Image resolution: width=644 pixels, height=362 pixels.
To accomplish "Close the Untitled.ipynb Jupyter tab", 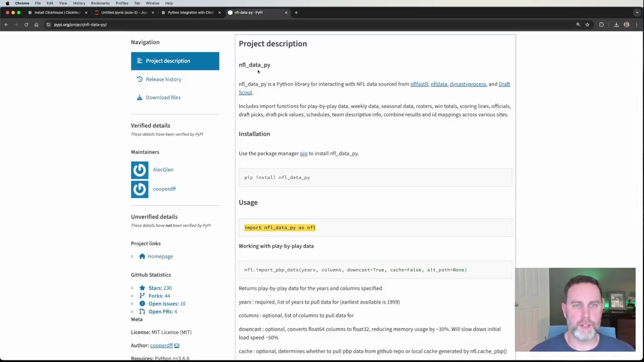I will click(152, 13).
